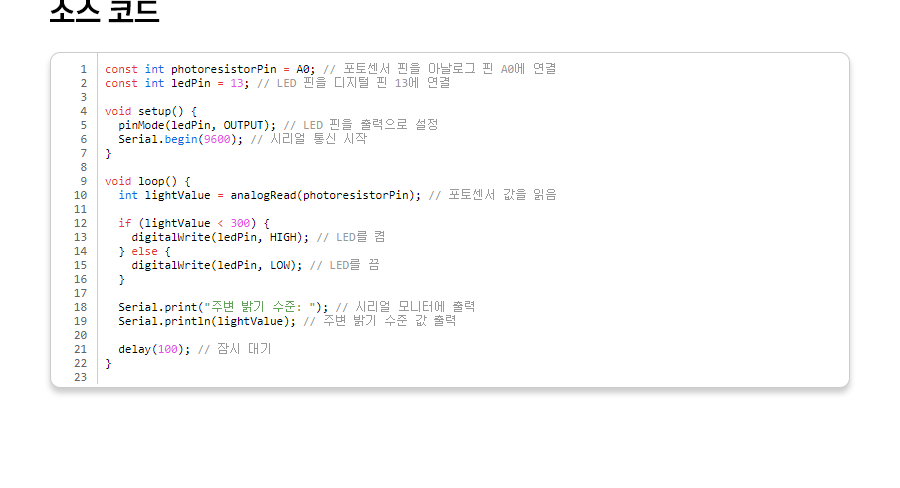Click the threshold value 300
900x488 pixels.
tap(239, 223)
